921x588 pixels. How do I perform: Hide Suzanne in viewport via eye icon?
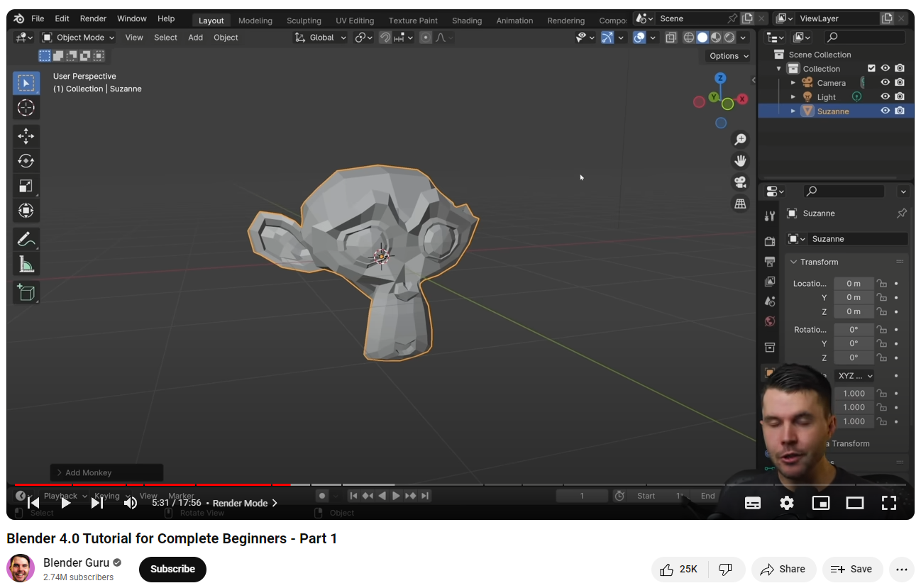(885, 111)
